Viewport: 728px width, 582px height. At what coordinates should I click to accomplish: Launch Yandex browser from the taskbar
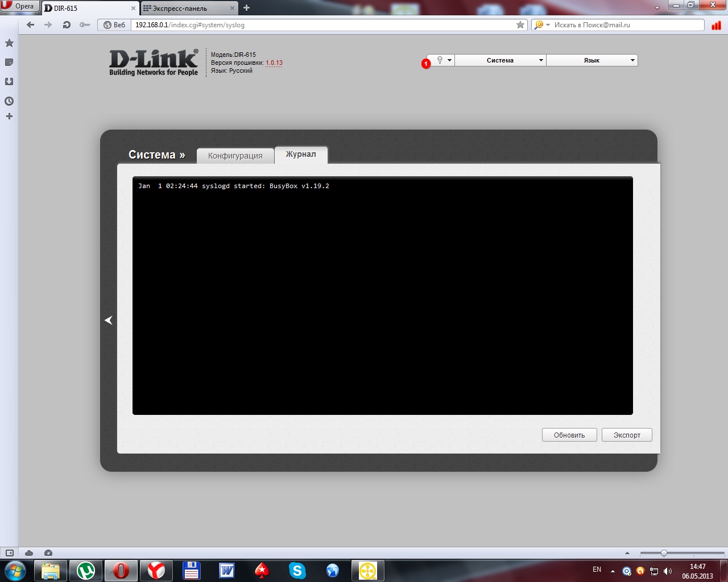point(156,571)
